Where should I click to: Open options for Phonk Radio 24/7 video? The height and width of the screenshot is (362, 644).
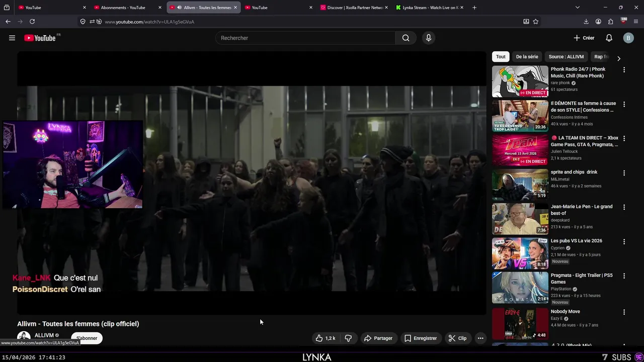(x=624, y=70)
